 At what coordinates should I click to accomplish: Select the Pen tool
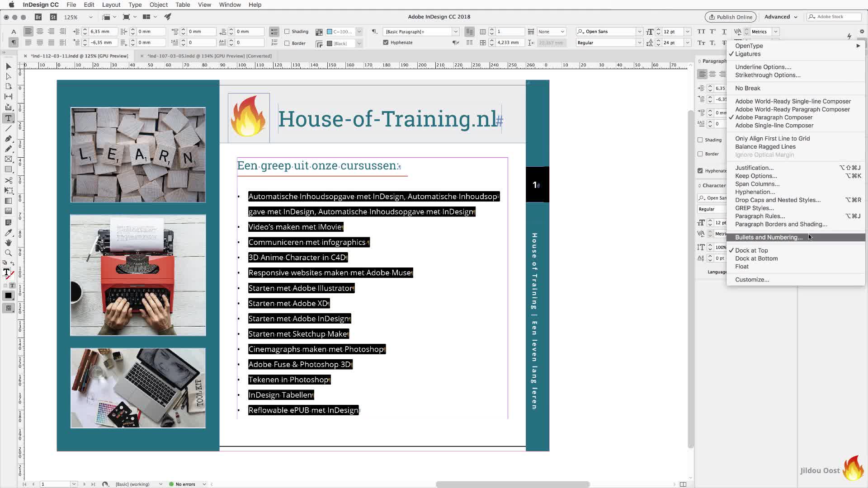[x=8, y=139]
